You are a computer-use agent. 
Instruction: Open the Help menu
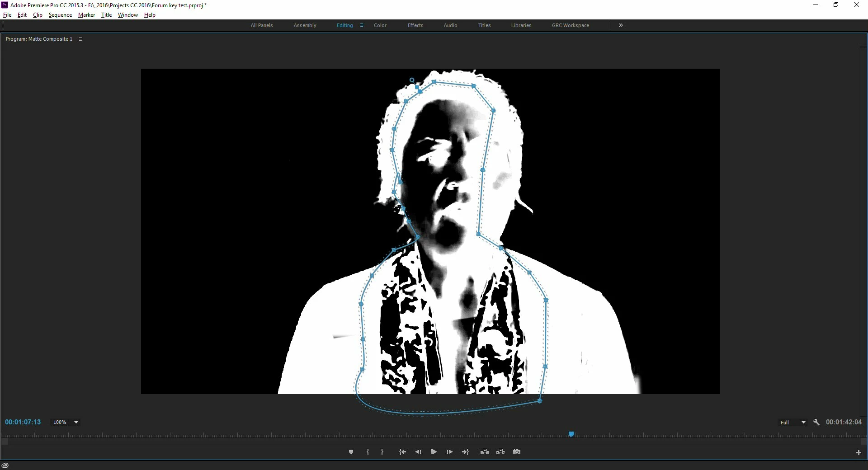coord(150,15)
